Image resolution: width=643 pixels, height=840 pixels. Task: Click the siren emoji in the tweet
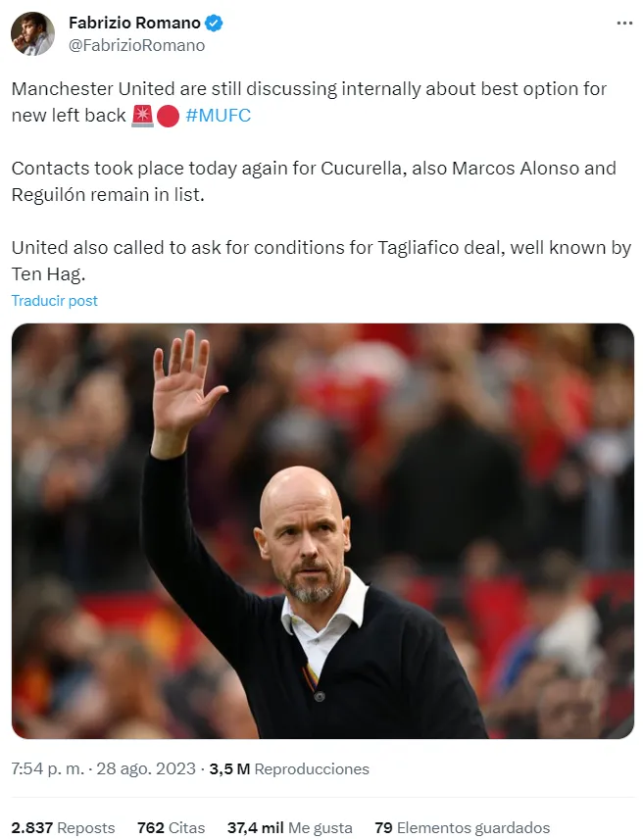tap(142, 116)
